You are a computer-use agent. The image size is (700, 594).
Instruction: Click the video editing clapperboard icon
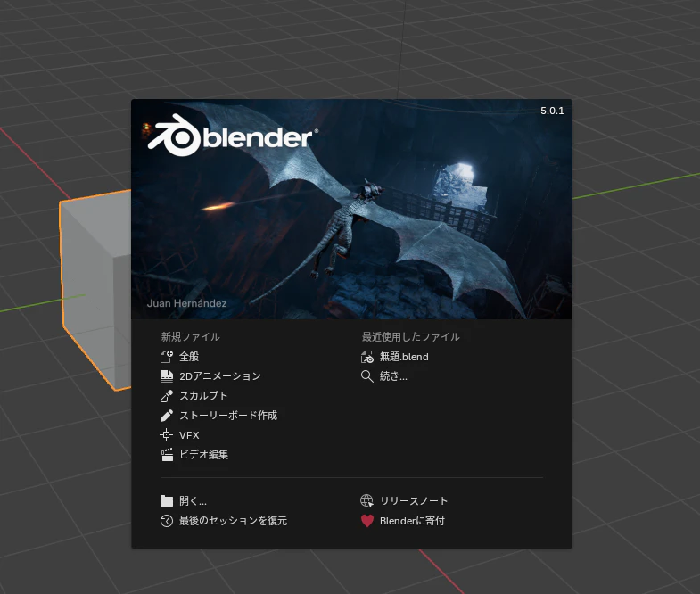[x=167, y=455]
